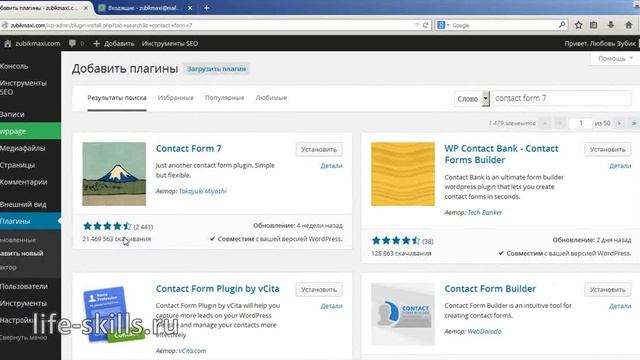Open the Привет, Любовь Зубик account menu

point(600,43)
